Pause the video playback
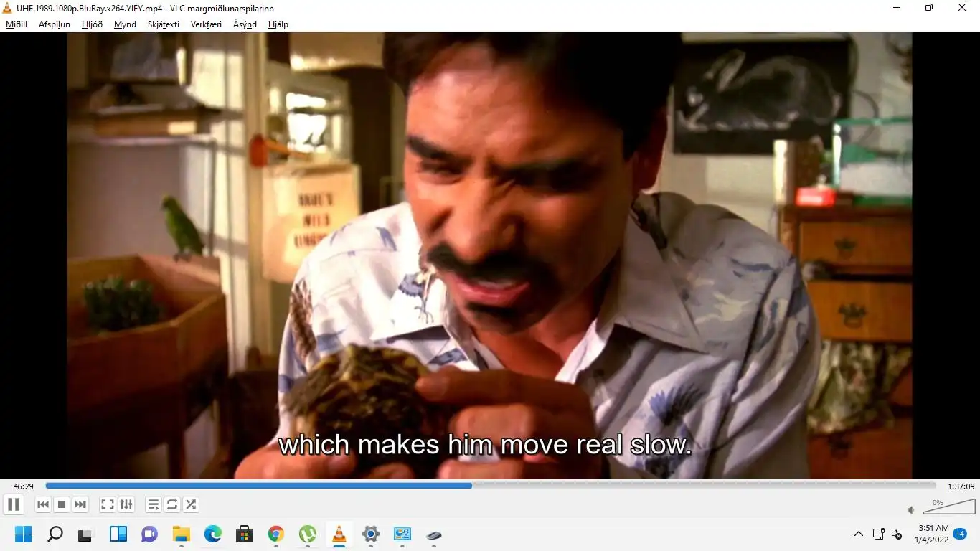This screenshot has width=980, height=551. pos(14,504)
